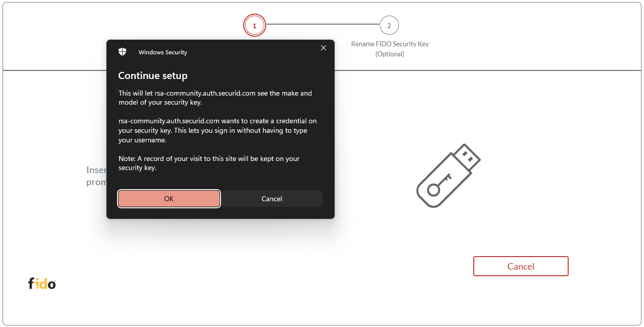Image resolution: width=644 pixels, height=327 pixels.
Task: Open the Rename FIDO Security Key step
Action: click(390, 44)
